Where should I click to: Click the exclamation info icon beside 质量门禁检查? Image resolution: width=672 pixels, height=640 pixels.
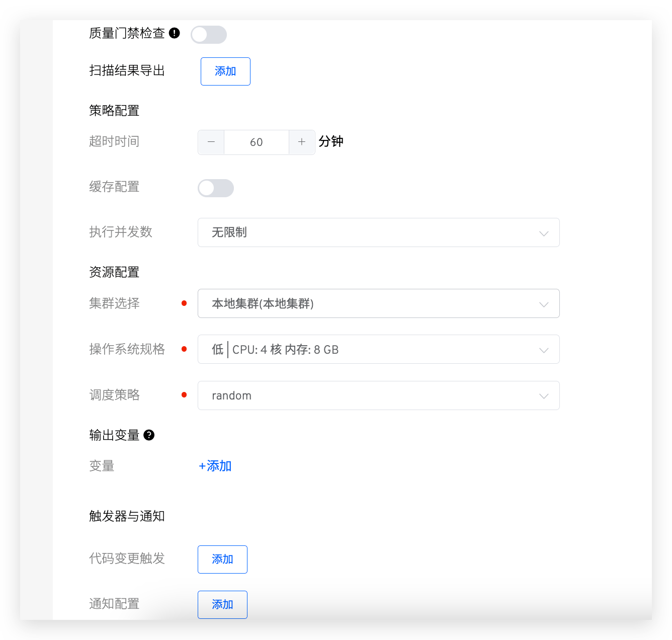pyautogui.click(x=175, y=32)
